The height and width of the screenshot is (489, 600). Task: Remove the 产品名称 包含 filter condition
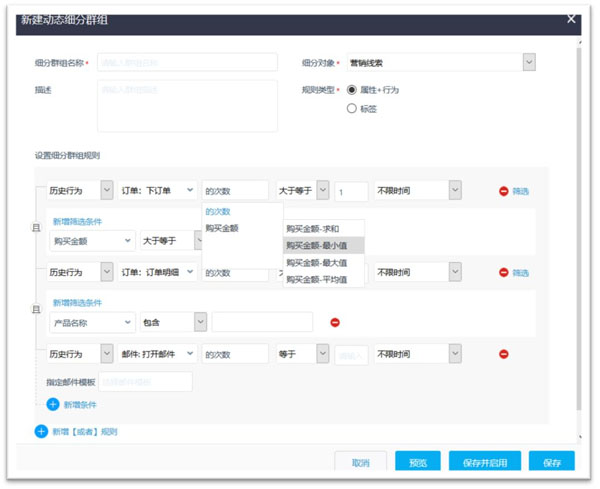point(335,322)
